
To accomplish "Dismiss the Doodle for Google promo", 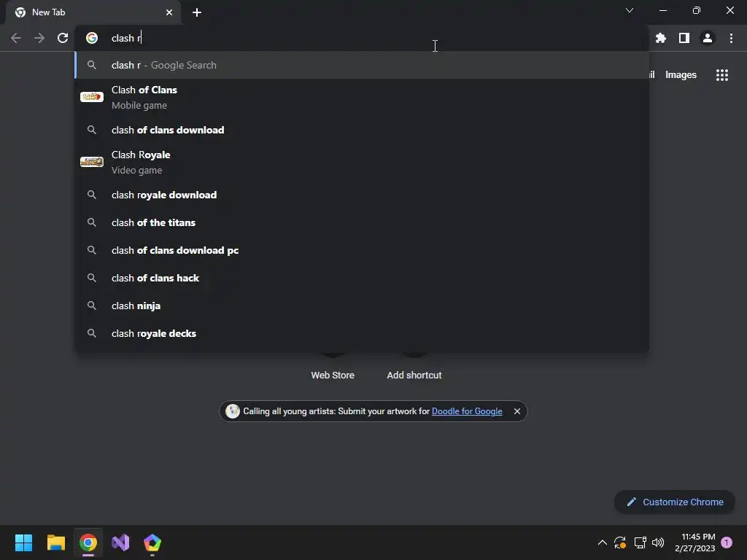I will tap(517, 411).
